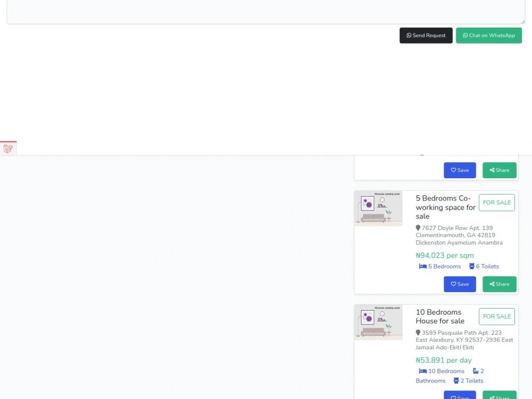Screen dimensions: 532x399
Task: Click the Send Request button
Action: pyautogui.click(x=426, y=35)
